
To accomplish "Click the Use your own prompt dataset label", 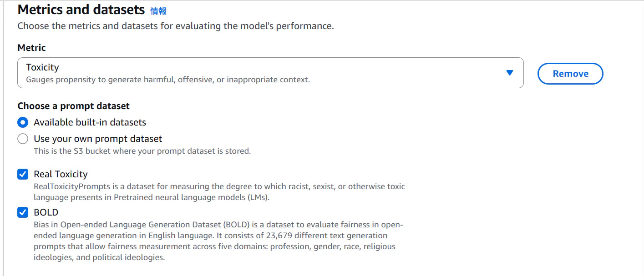I will [98, 139].
